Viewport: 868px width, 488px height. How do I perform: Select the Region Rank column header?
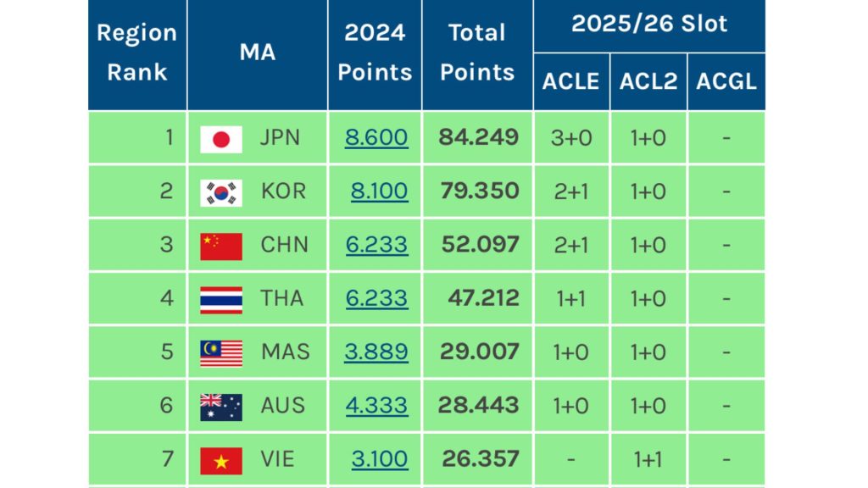(x=136, y=53)
